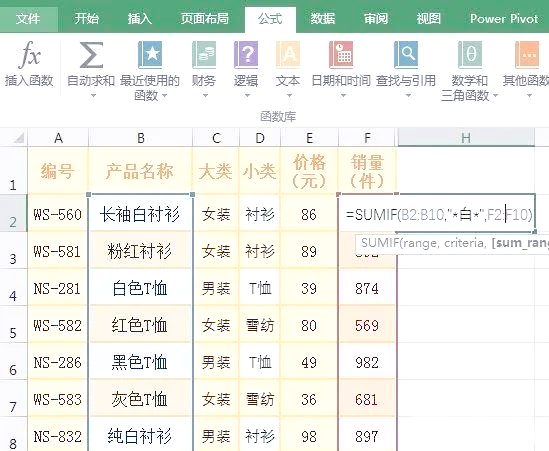Click cell containing 纯白衬衫

tap(140, 435)
